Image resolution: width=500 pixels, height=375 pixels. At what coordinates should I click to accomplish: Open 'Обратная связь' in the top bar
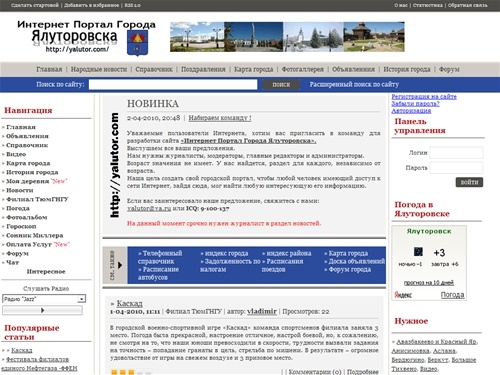click(467, 5)
